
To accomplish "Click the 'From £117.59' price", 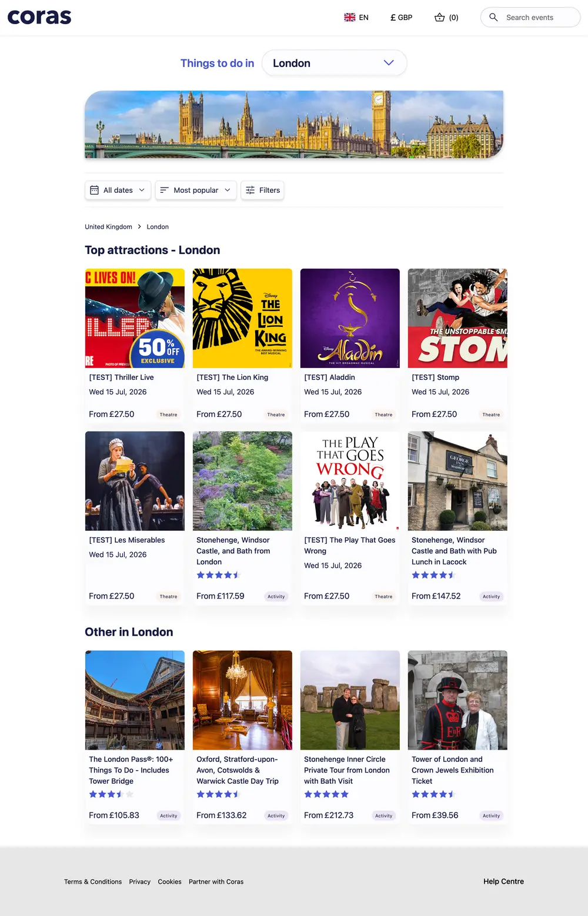I will coord(220,596).
